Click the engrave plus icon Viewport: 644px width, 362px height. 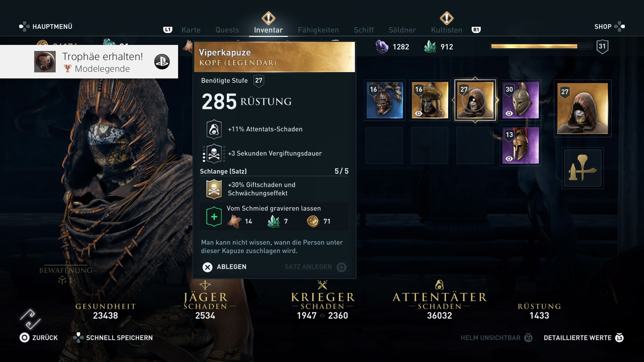(x=214, y=217)
